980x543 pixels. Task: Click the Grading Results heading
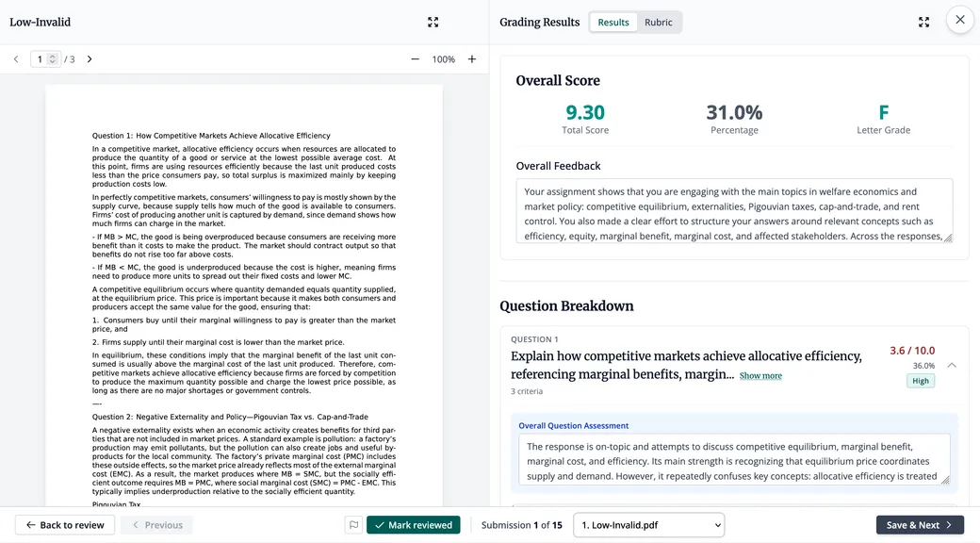tap(539, 23)
